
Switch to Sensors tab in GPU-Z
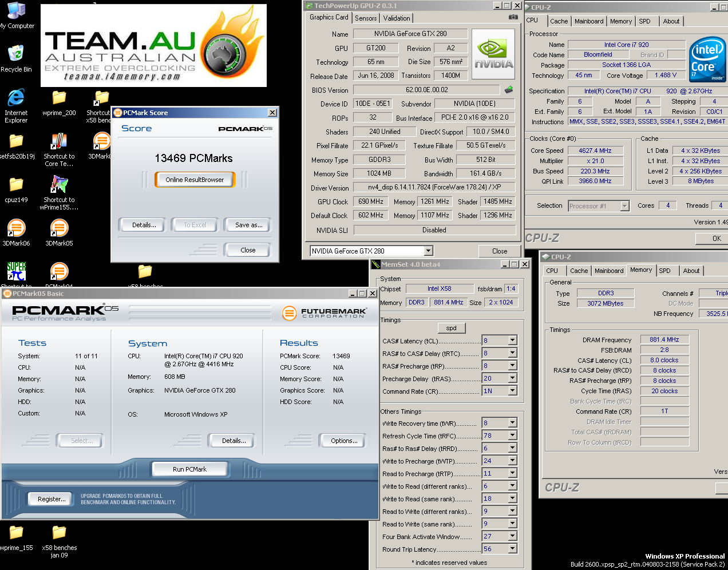(x=366, y=18)
